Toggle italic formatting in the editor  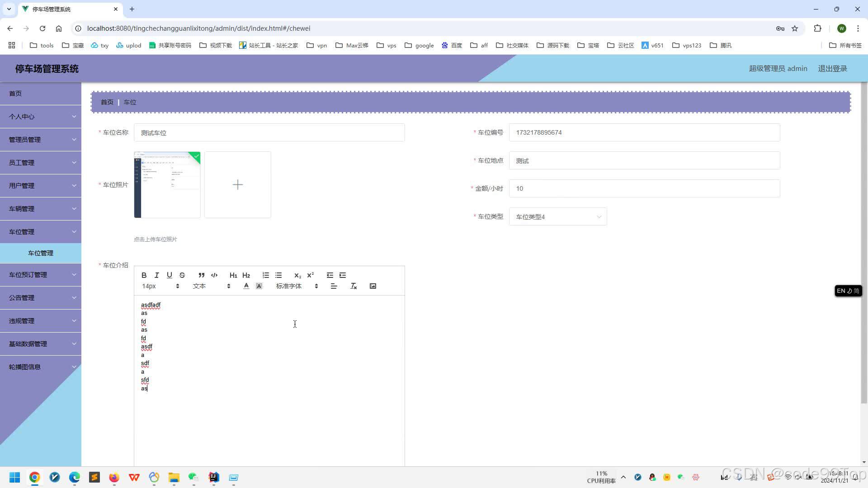pyautogui.click(x=156, y=275)
